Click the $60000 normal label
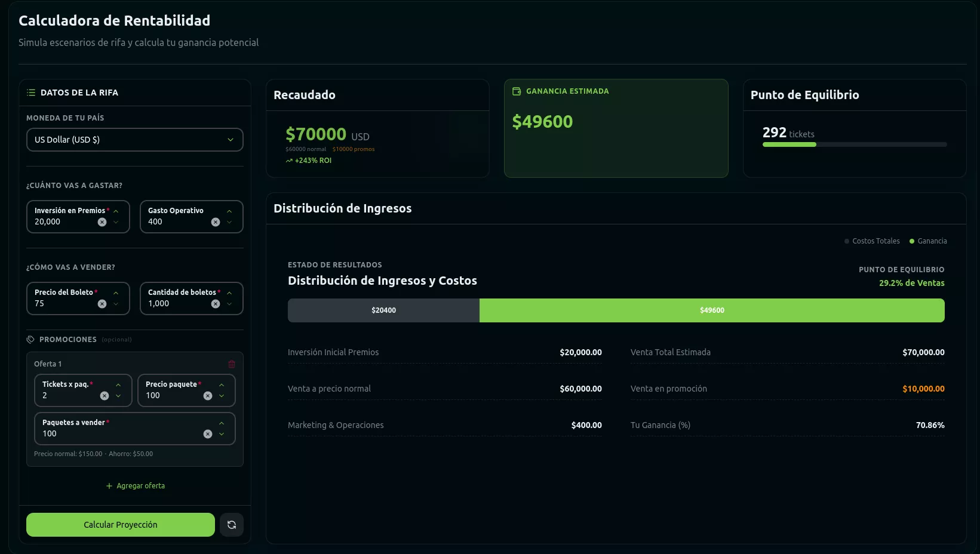The image size is (980, 554). pyautogui.click(x=306, y=149)
